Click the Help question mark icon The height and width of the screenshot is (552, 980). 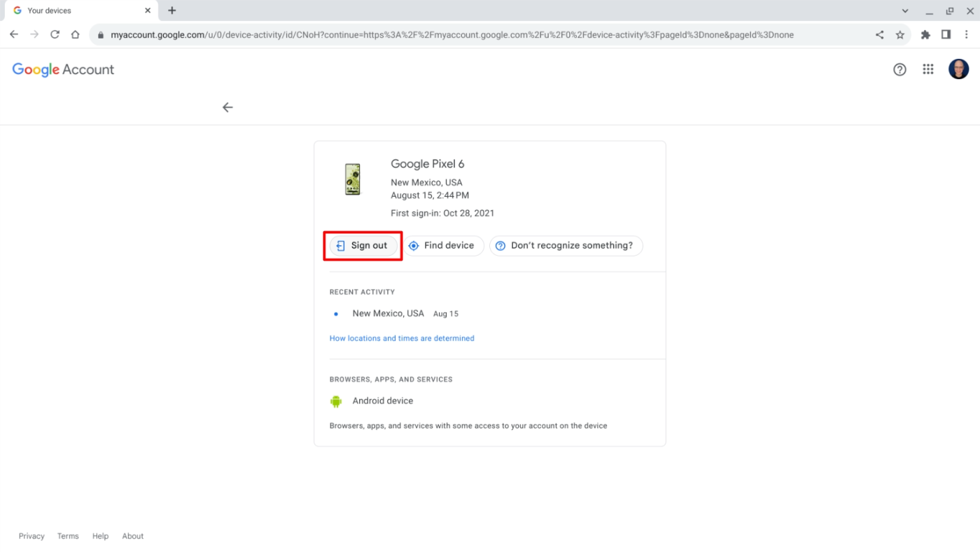coord(899,69)
